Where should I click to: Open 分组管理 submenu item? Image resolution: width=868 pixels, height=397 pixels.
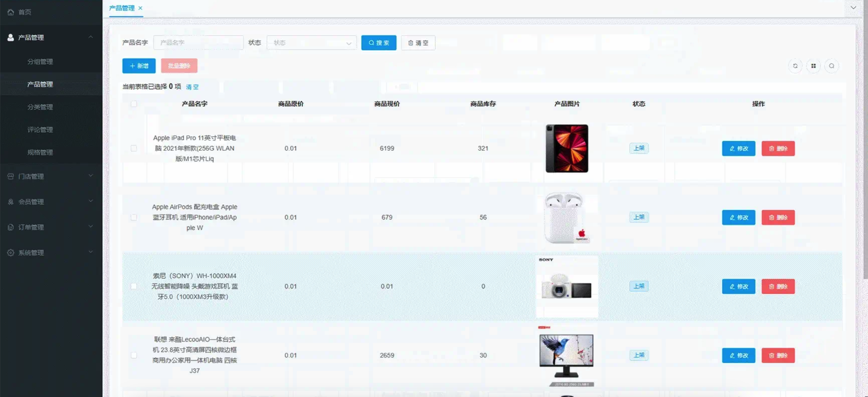pyautogui.click(x=51, y=62)
